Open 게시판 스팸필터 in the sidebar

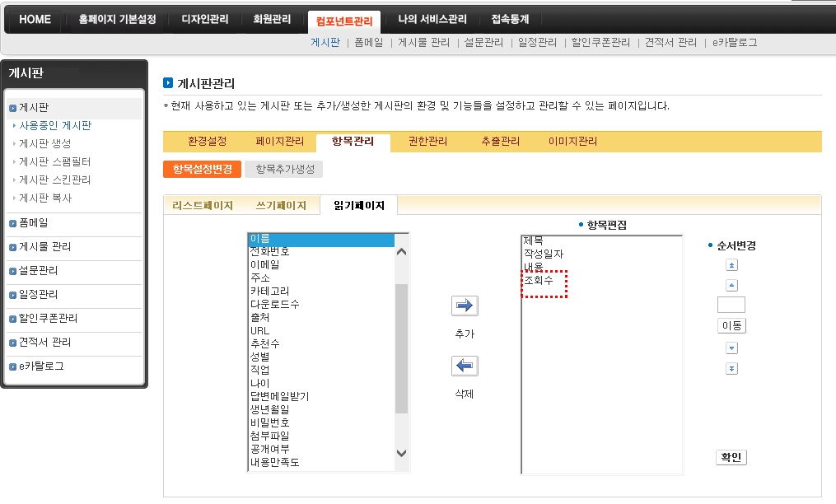(x=54, y=161)
